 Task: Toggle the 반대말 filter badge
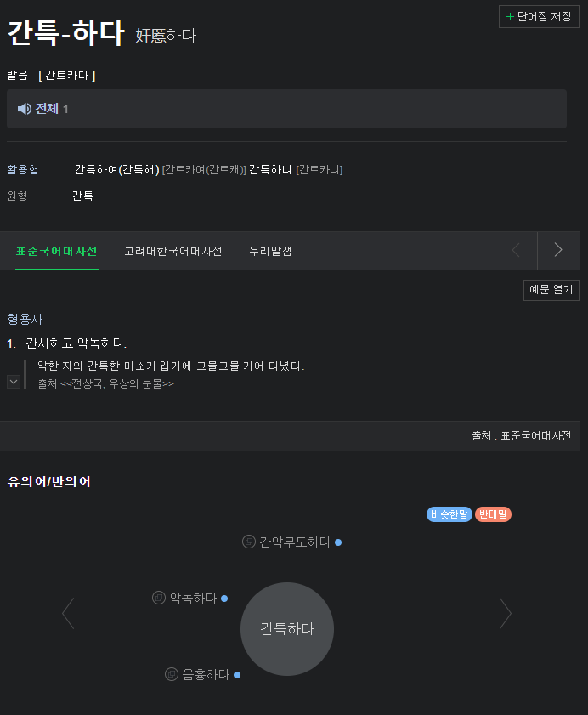pyautogui.click(x=493, y=514)
